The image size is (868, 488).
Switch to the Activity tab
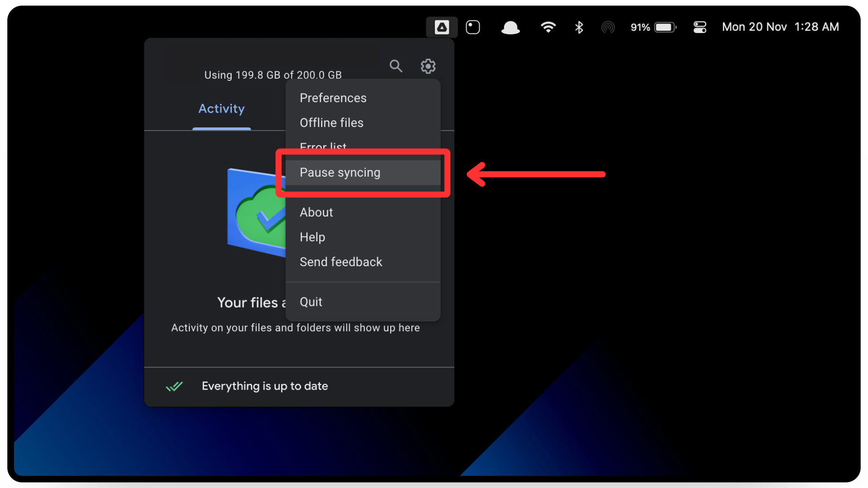222,109
